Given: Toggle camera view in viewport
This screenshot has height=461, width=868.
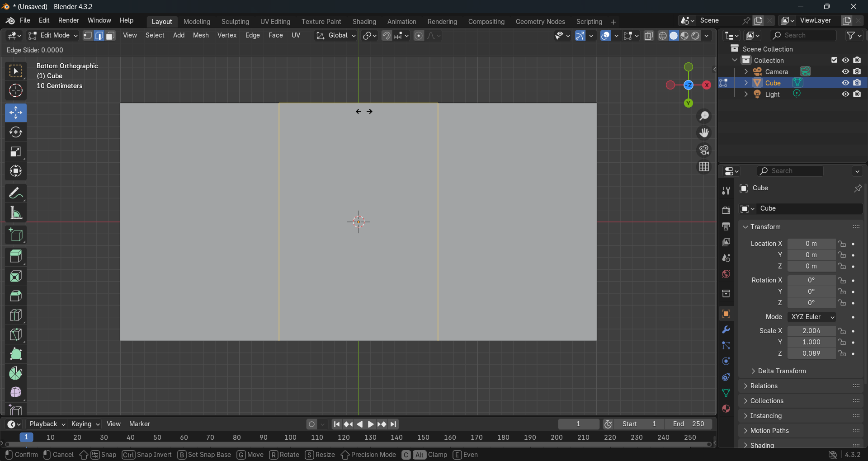Looking at the screenshot, I should pyautogui.click(x=704, y=150).
